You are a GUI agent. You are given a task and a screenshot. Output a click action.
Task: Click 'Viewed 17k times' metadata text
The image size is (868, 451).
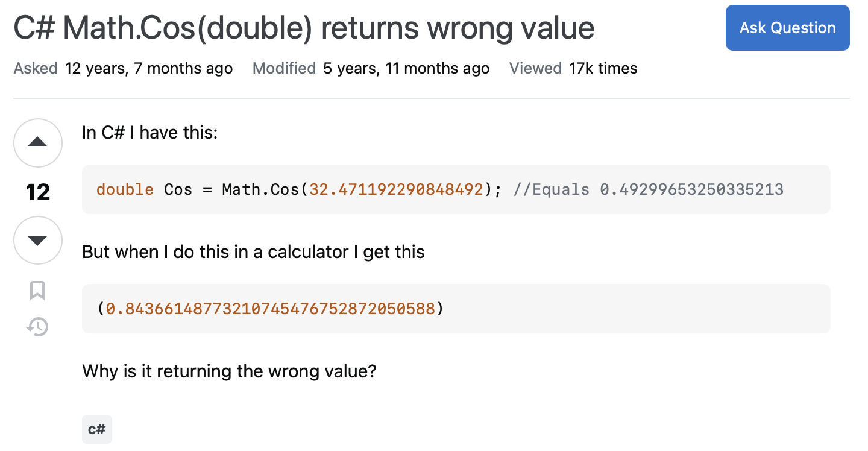point(573,68)
